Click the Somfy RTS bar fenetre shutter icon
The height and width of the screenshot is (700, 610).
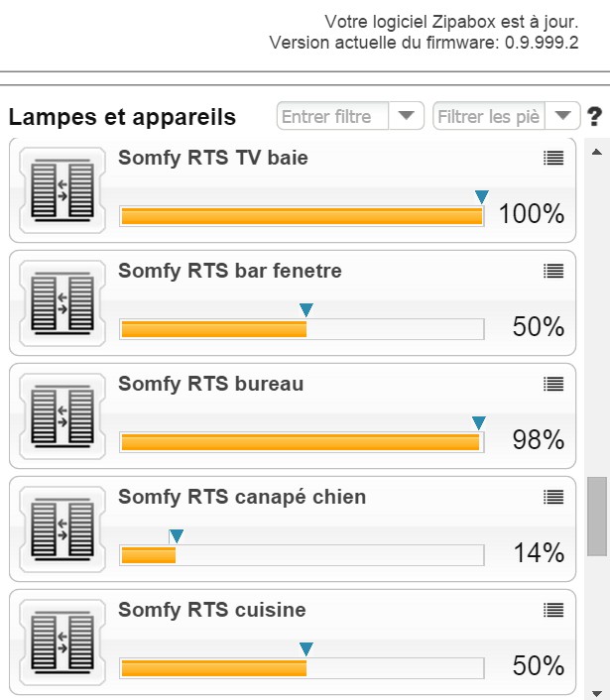pos(62,303)
